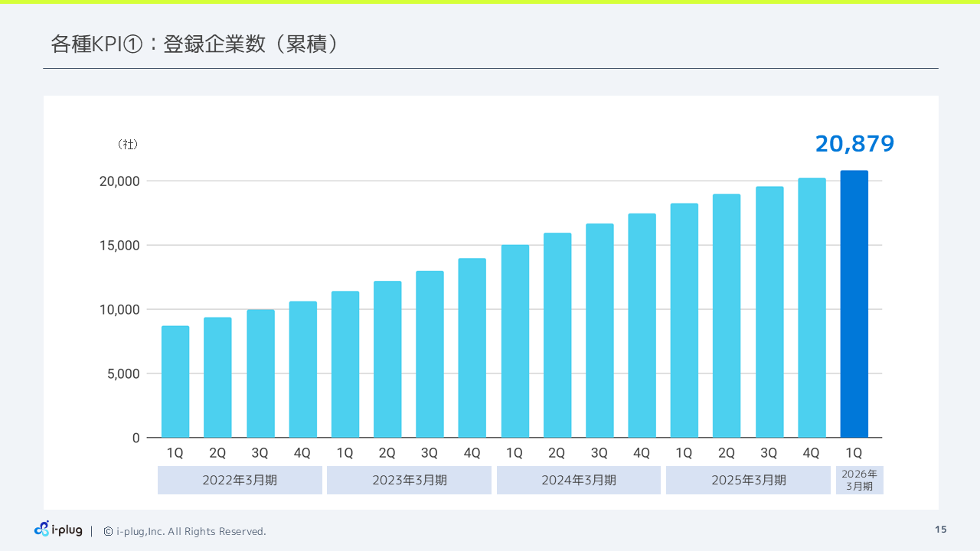The height and width of the screenshot is (551, 980).
Task: Select the 2025年3月期 period label
Action: [x=748, y=480]
